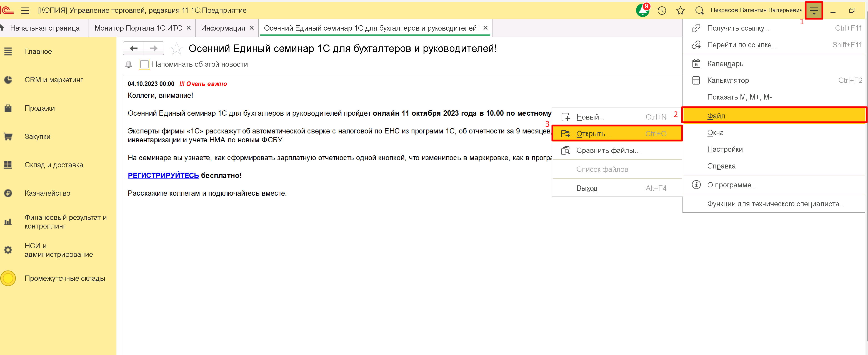Image resolution: width=868 pixels, height=355 pixels.
Task: Expand the Файл submenu
Action: 774,116
